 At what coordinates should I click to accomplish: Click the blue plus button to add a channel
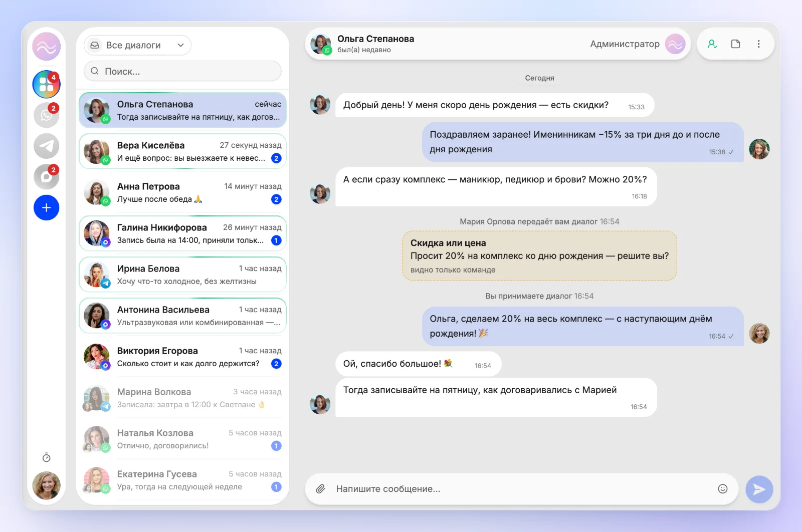pos(46,207)
